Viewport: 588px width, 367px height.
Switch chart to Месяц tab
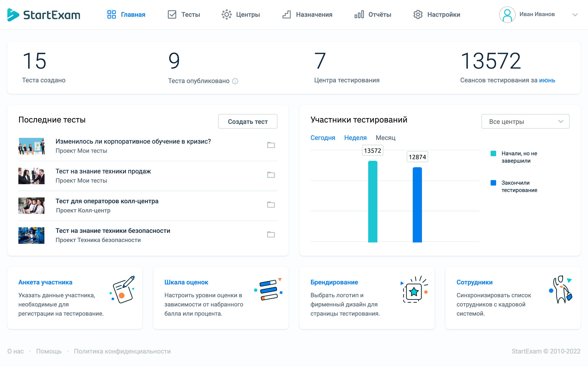coord(385,138)
